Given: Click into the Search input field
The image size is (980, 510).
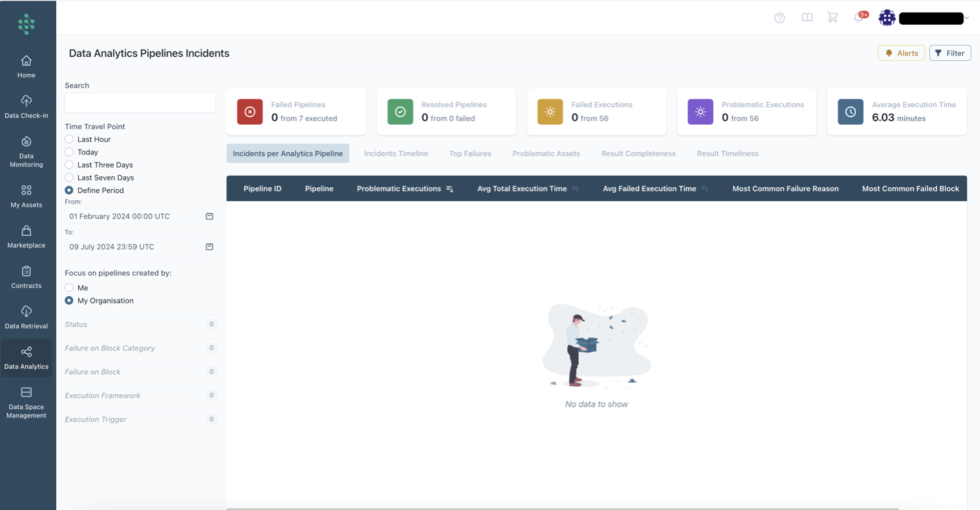Looking at the screenshot, I should (x=140, y=103).
